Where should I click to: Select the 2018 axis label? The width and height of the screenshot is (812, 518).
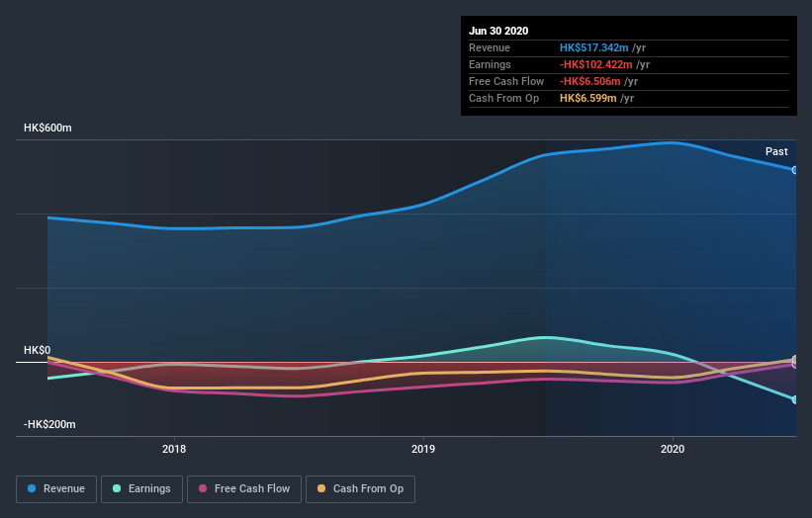174,449
